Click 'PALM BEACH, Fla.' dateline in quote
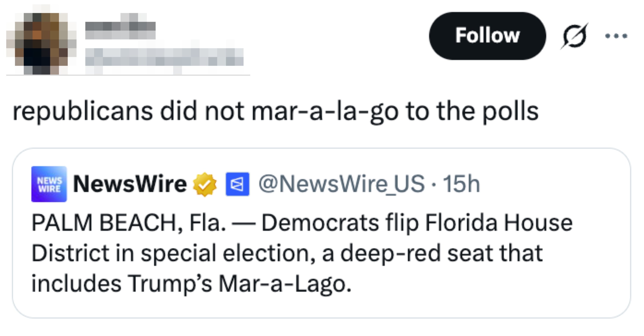This screenshot has height=336, width=644. click(x=129, y=223)
